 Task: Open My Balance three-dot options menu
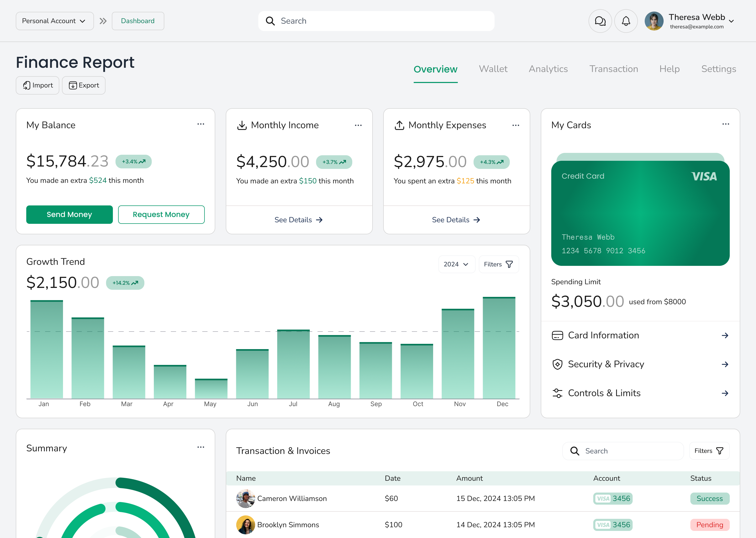[201, 124]
